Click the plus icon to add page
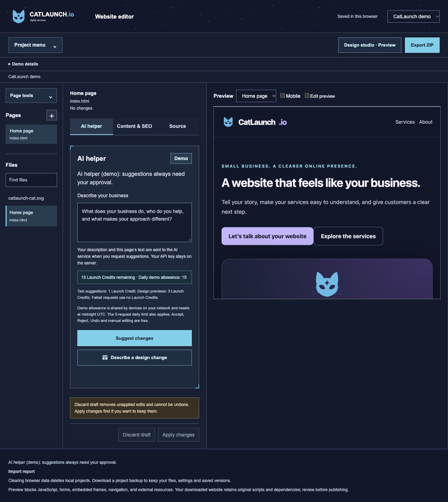448x502 pixels. point(52,115)
